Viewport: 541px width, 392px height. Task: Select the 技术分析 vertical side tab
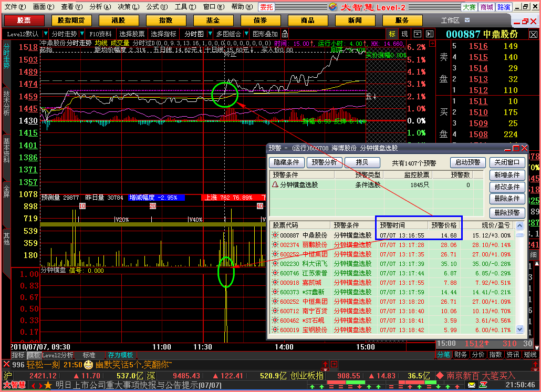tap(6, 104)
